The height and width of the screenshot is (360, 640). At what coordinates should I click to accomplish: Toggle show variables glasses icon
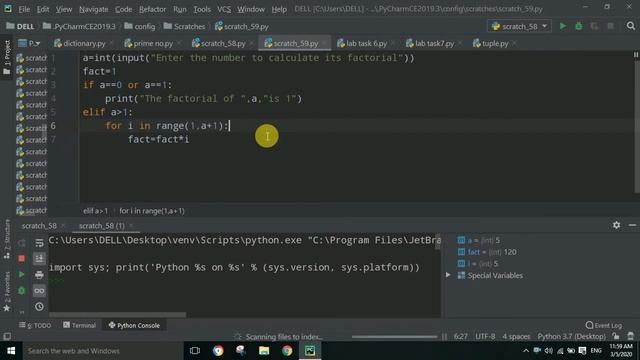[39, 291]
